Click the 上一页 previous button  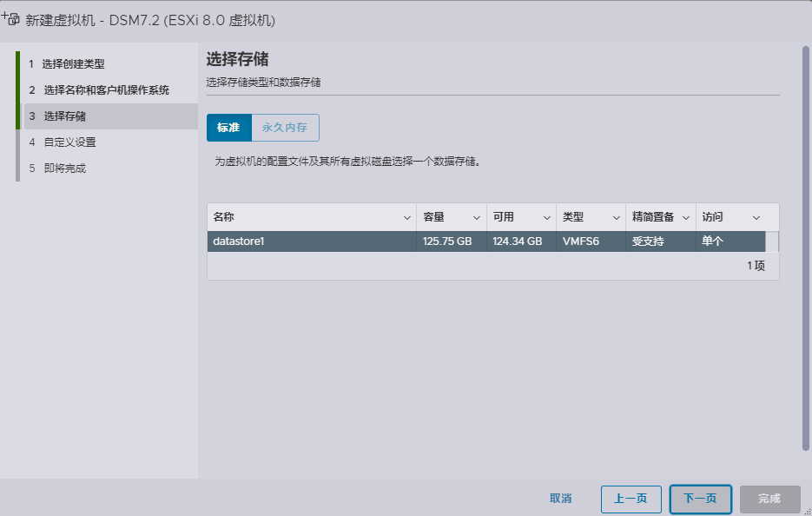[630, 499]
